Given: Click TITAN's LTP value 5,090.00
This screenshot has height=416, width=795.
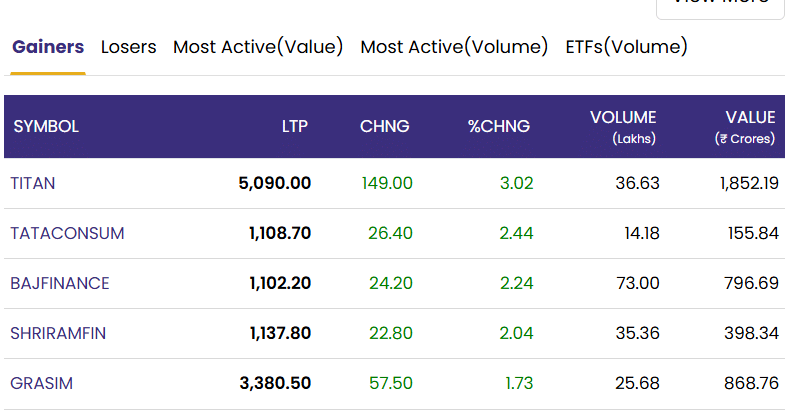Looking at the screenshot, I should tap(275, 183).
